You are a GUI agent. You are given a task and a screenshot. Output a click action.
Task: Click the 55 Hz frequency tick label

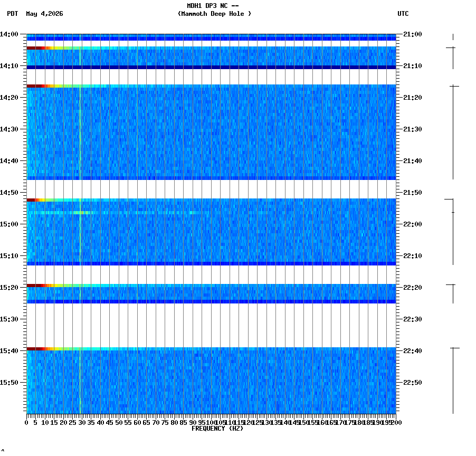(x=128, y=423)
